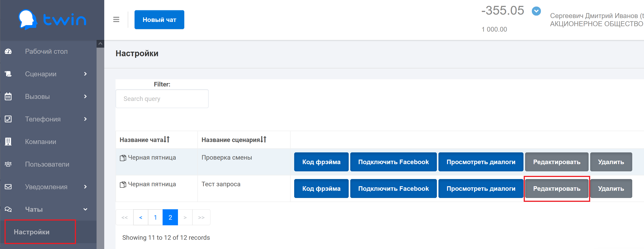Viewport: 644px width, 249px height.
Task: Click the 1 000.00 limit value
Action: pos(494,29)
